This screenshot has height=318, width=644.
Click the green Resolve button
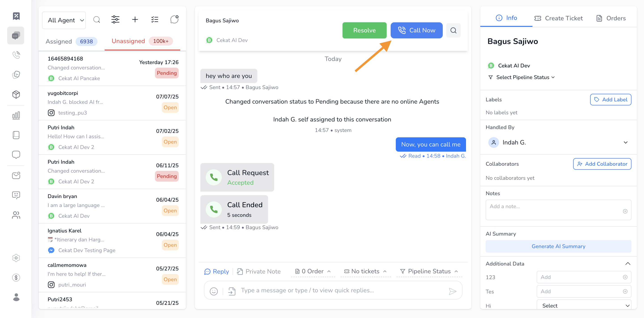click(364, 30)
